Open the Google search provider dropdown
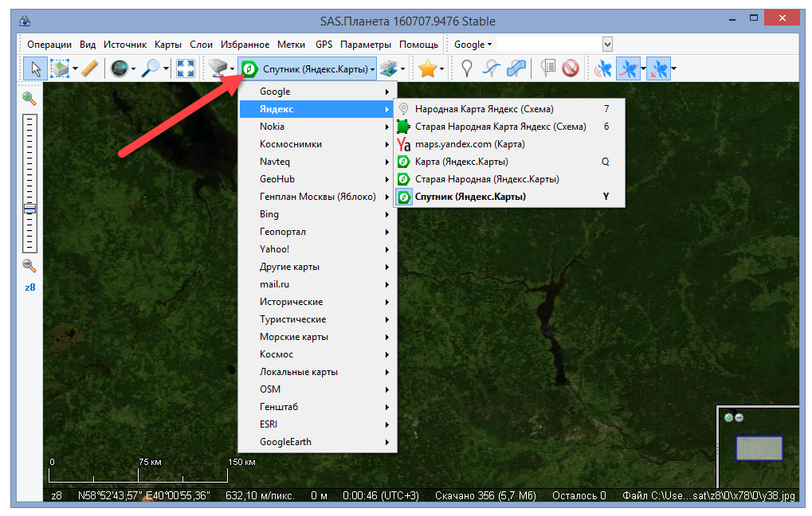 (473, 45)
